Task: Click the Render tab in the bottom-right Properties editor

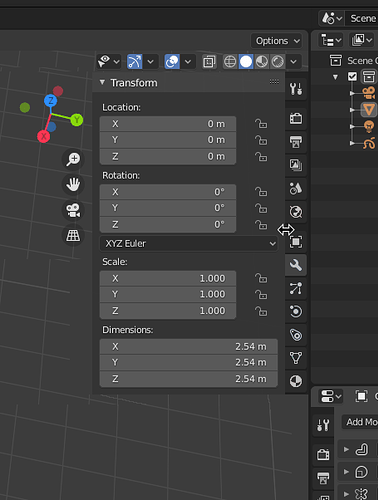Action: (323, 454)
